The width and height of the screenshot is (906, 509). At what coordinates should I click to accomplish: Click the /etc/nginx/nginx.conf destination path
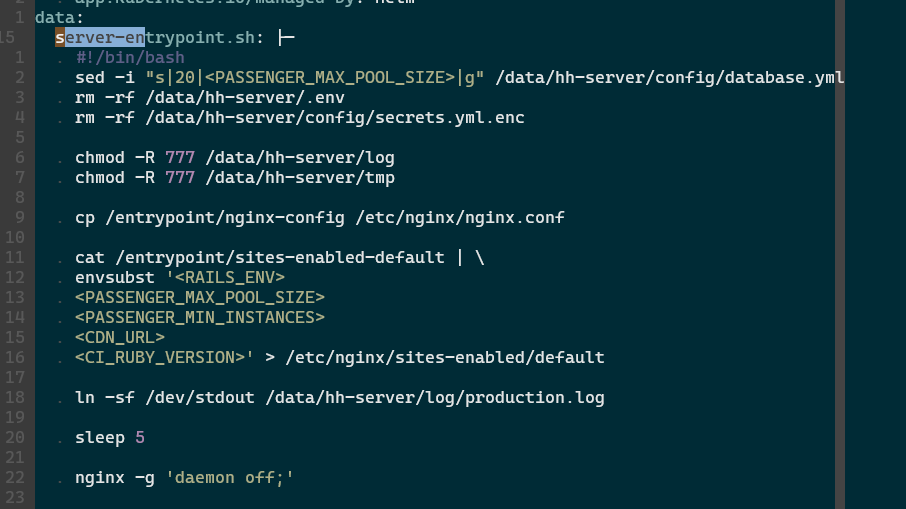[x=454, y=217]
